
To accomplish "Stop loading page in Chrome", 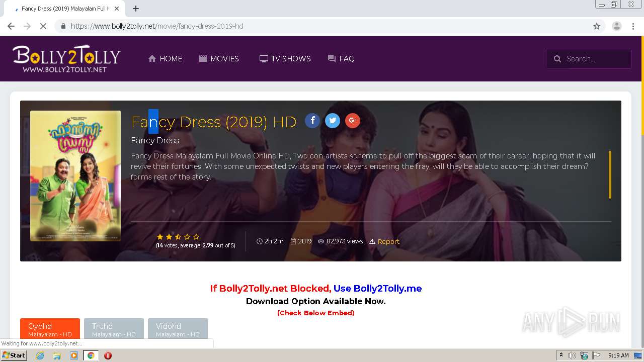I will (43, 26).
